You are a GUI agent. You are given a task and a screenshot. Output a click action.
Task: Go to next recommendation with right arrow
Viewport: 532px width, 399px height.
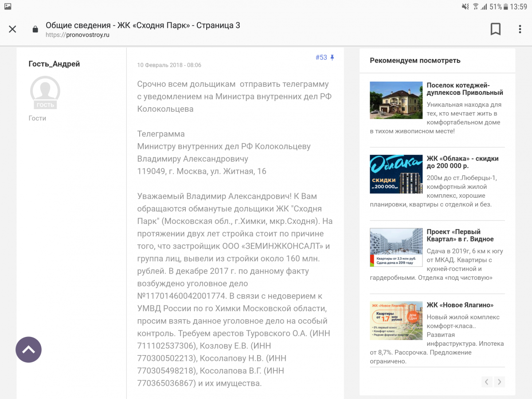point(500,382)
